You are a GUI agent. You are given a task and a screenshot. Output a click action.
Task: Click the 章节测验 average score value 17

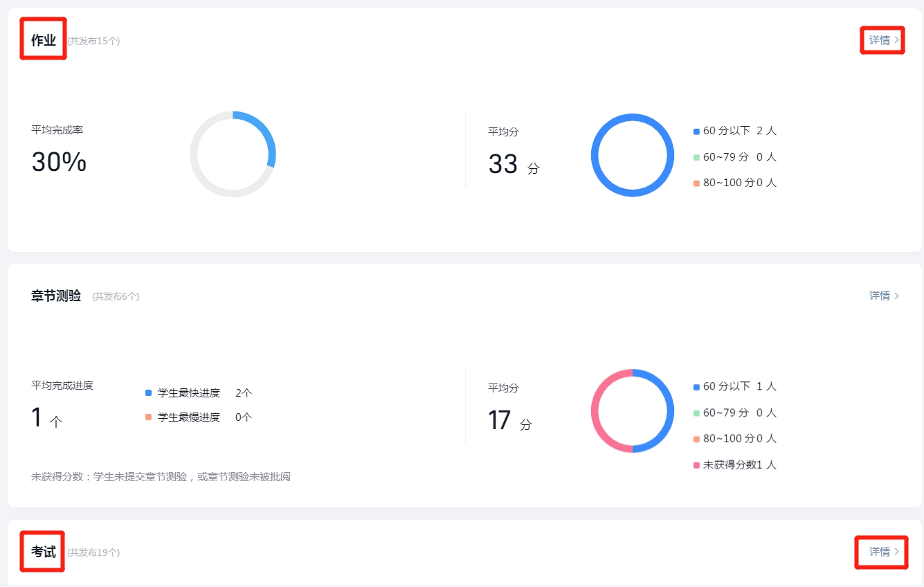point(500,420)
